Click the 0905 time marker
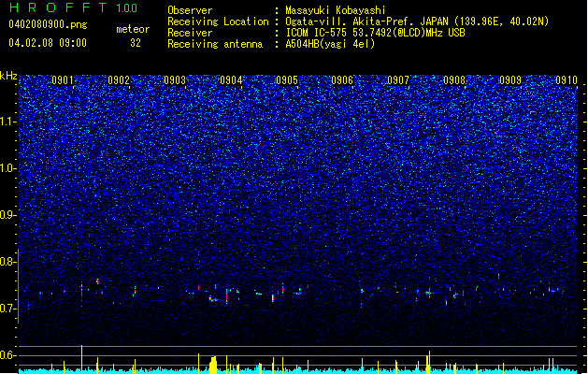The height and width of the screenshot is (374, 588). [x=287, y=80]
